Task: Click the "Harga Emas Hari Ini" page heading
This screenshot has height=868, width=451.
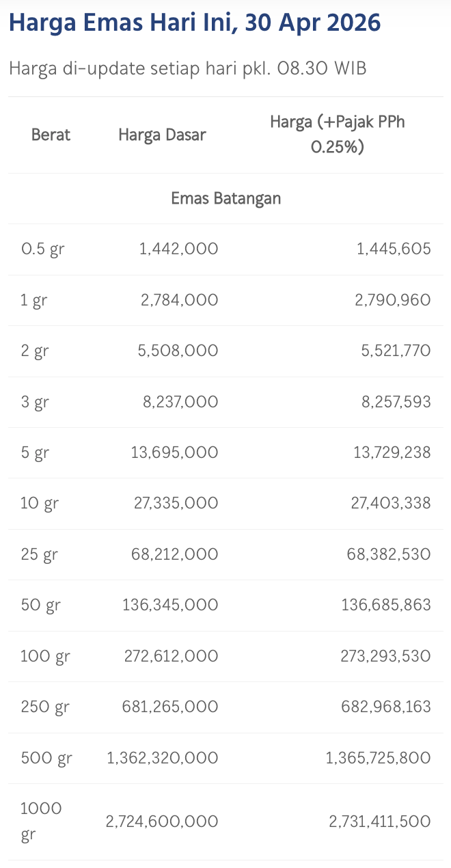Action: pos(195,23)
